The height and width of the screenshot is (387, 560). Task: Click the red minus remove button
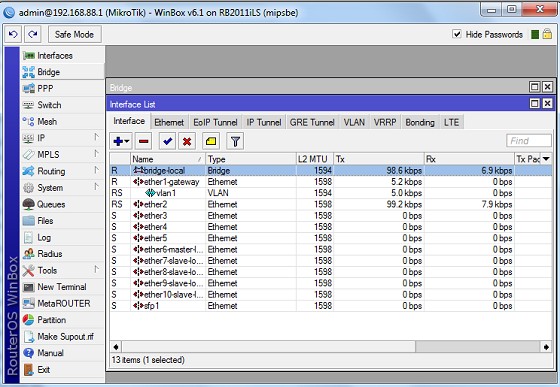pyautogui.click(x=144, y=141)
